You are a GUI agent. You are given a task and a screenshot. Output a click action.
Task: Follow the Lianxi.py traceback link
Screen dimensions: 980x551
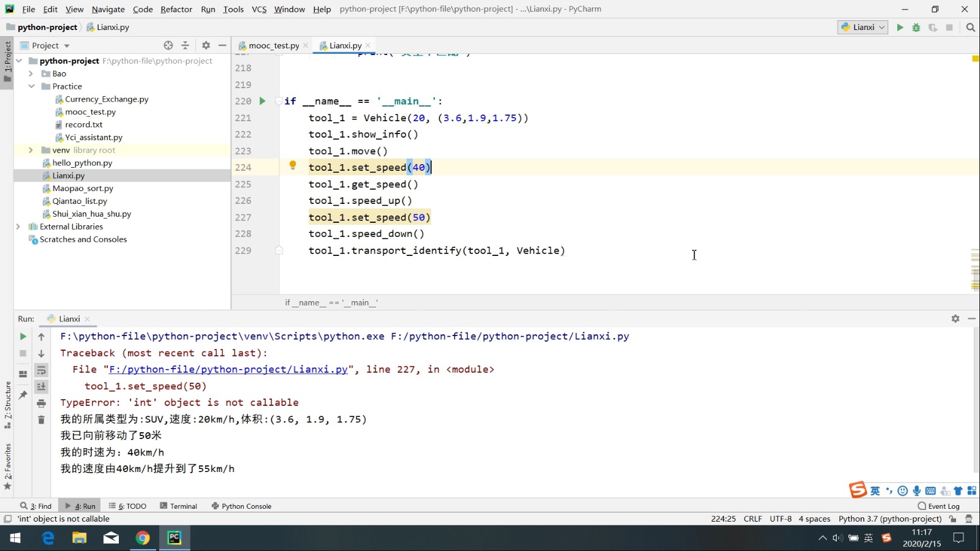[228, 370]
